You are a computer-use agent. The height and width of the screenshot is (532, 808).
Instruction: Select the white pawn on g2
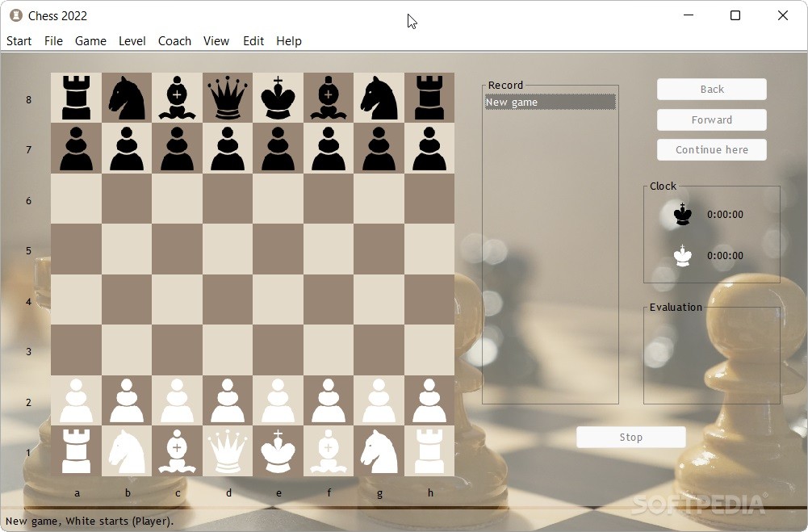[379, 400]
